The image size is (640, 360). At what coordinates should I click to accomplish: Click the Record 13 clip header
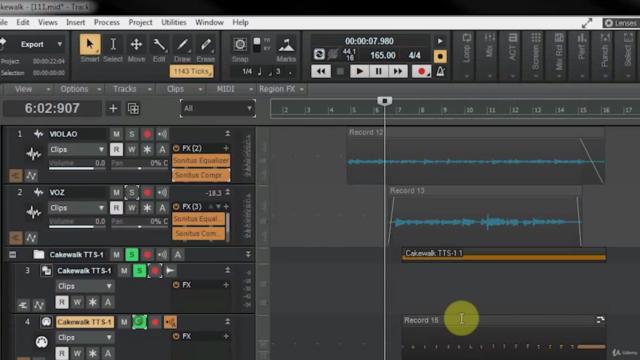[485, 191]
